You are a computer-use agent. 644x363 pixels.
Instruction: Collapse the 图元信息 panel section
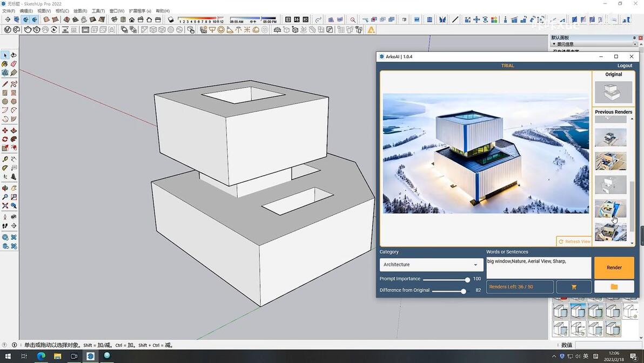pyautogui.click(x=554, y=44)
